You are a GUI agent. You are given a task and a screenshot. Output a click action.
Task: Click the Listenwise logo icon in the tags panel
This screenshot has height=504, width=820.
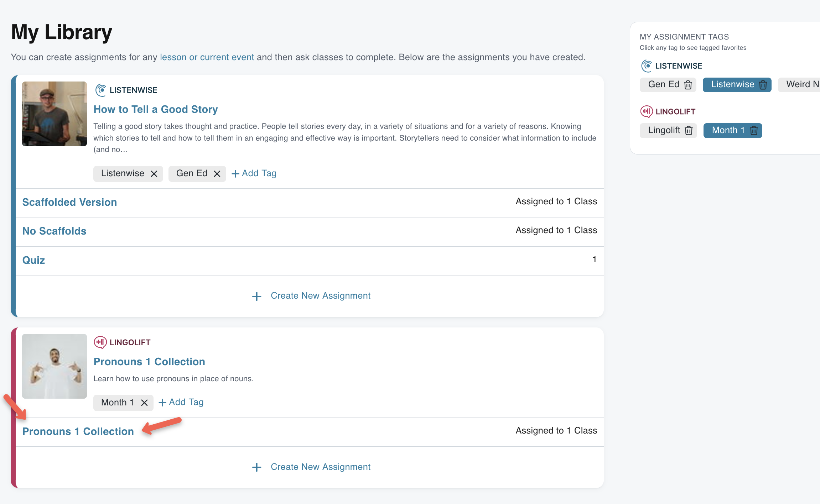point(647,66)
